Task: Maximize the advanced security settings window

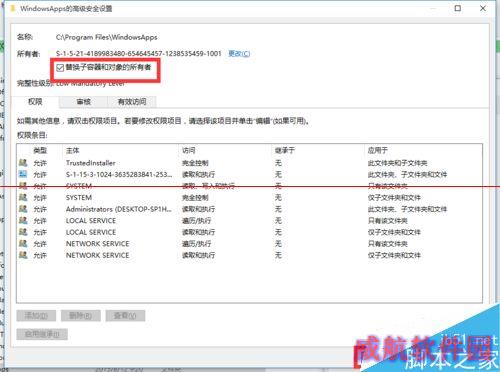Action: pyautogui.click(x=458, y=8)
